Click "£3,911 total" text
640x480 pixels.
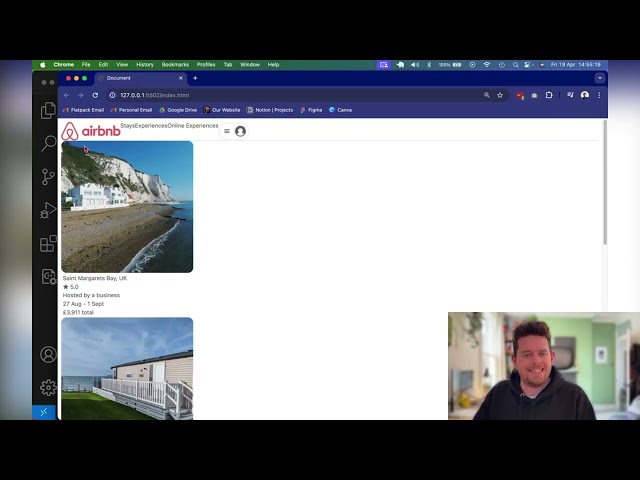click(x=78, y=312)
